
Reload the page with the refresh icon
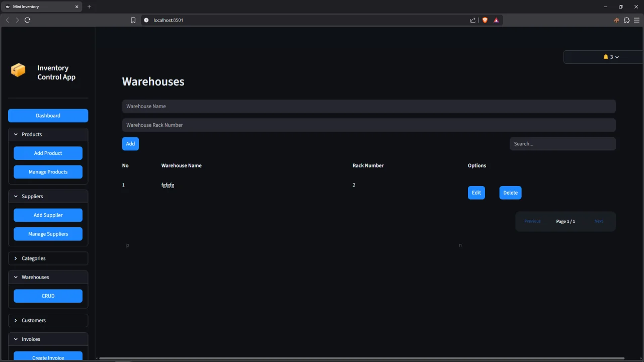coord(28,20)
